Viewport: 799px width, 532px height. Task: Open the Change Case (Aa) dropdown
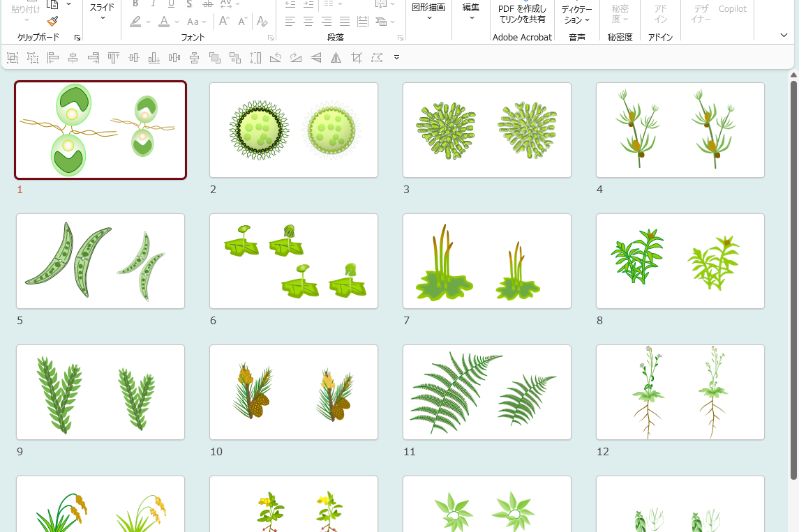pos(196,22)
